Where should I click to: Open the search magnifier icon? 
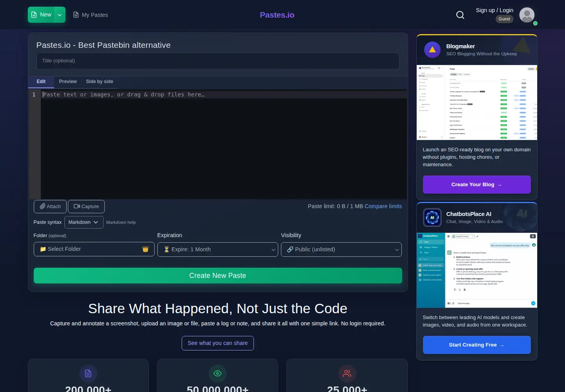(x=460, y=15)
